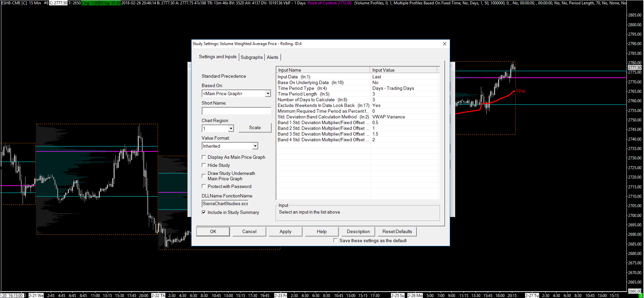Click the OK button

[213, 231]
